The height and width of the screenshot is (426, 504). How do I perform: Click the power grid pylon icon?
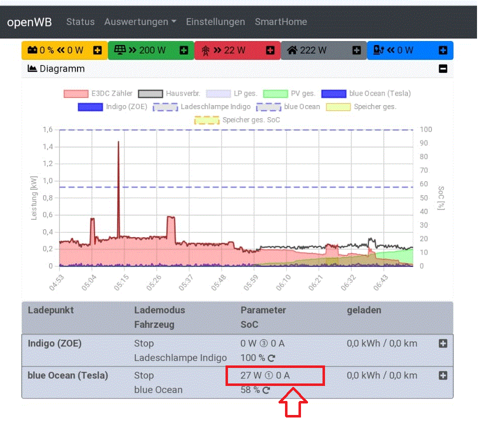(x=205, y=50)
